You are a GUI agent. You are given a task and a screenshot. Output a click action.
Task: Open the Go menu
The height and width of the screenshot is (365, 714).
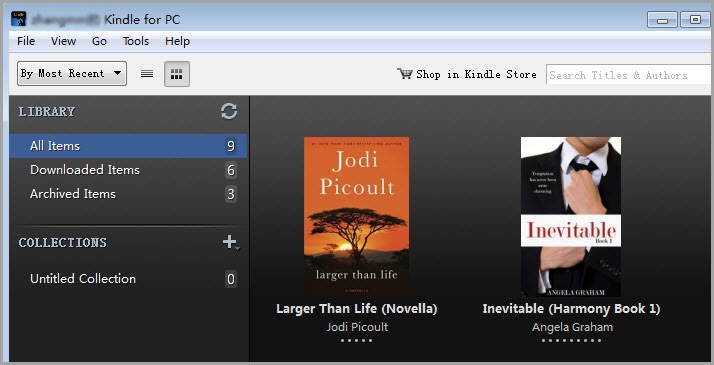tap(99, 41)
